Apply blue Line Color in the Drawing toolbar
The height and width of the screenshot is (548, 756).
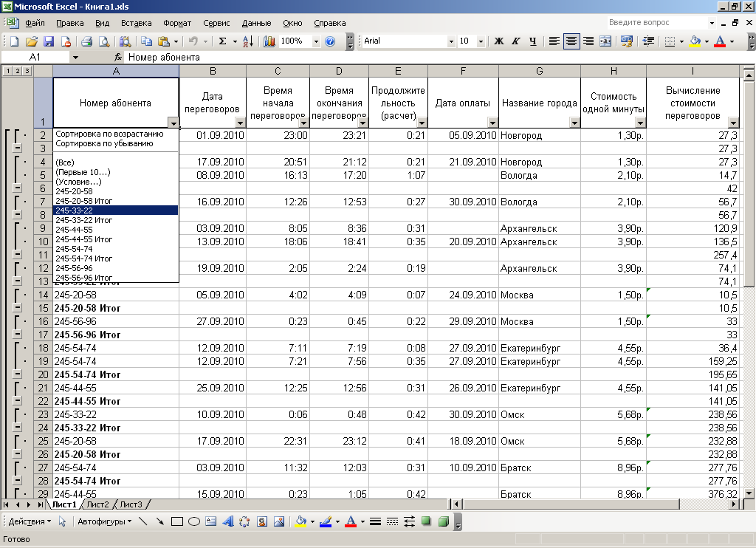[326, 521]
